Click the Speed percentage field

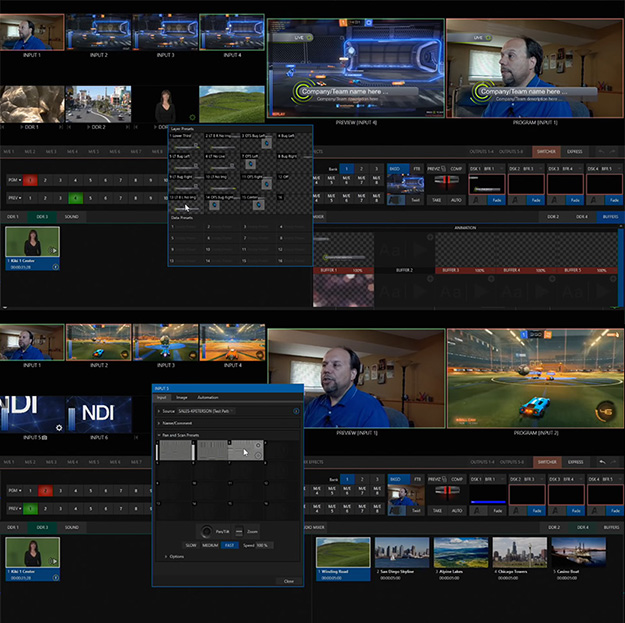tap(263, 545)
